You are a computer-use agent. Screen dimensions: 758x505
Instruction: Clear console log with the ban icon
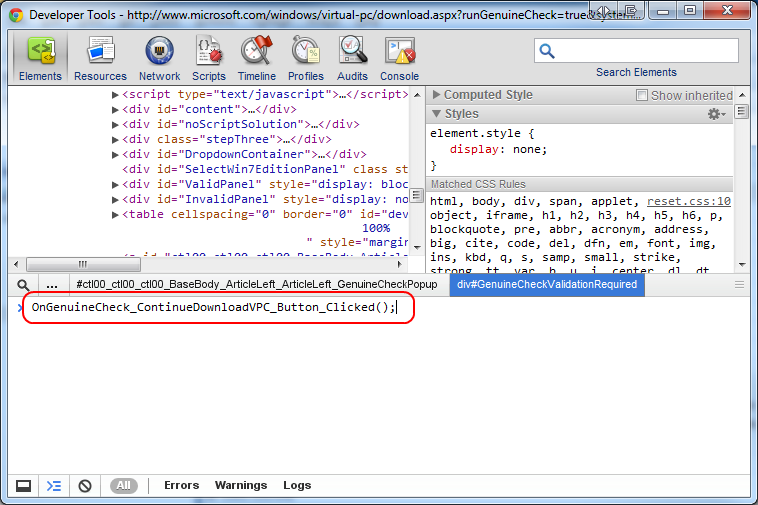tap(85, 486)
